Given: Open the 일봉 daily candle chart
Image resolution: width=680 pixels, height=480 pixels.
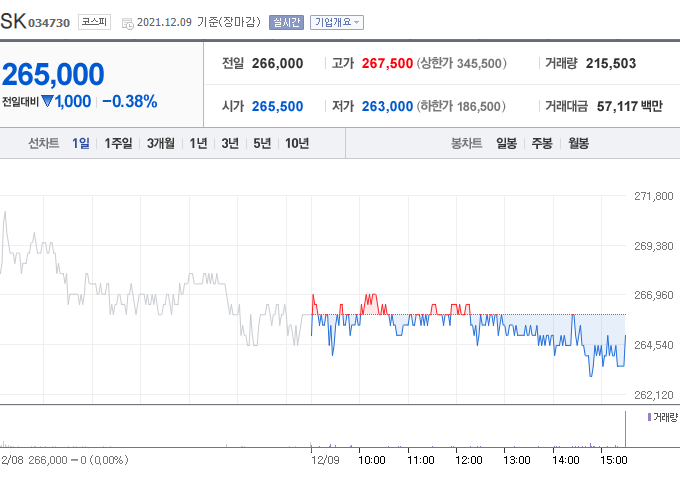Looking at the screenshot, I should click(507, 143).
